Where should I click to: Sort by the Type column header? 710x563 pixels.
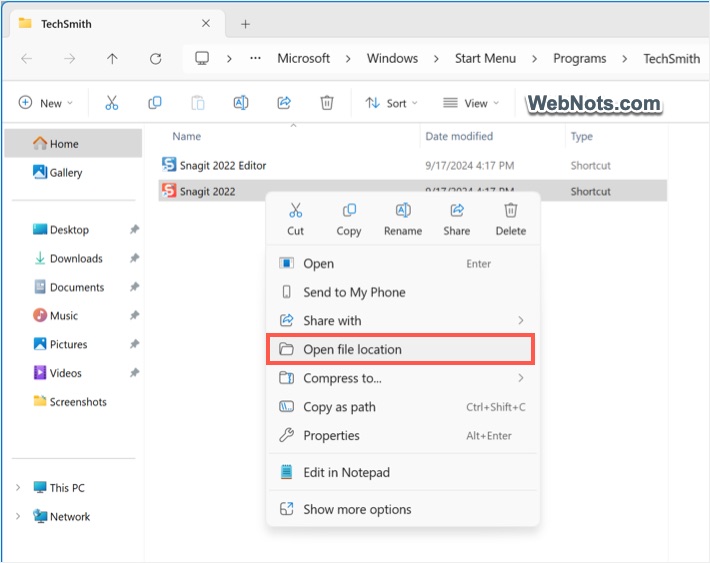coord(581,136)
